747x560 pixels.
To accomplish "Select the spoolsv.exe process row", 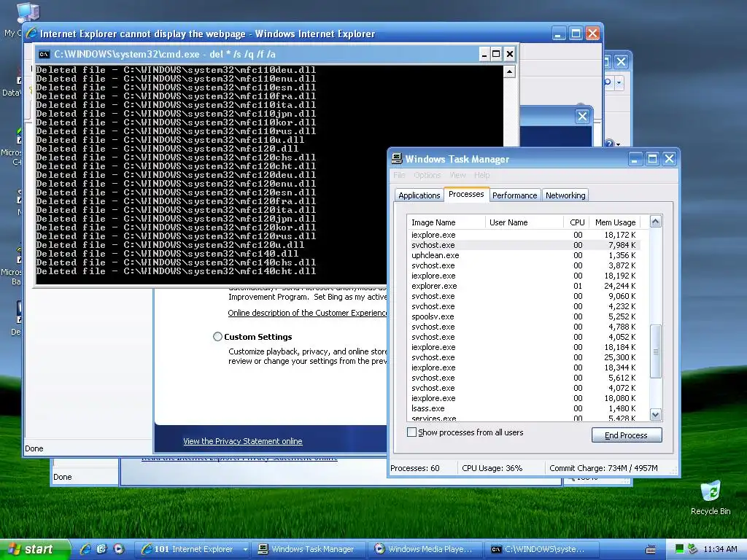I will point(524,316).
